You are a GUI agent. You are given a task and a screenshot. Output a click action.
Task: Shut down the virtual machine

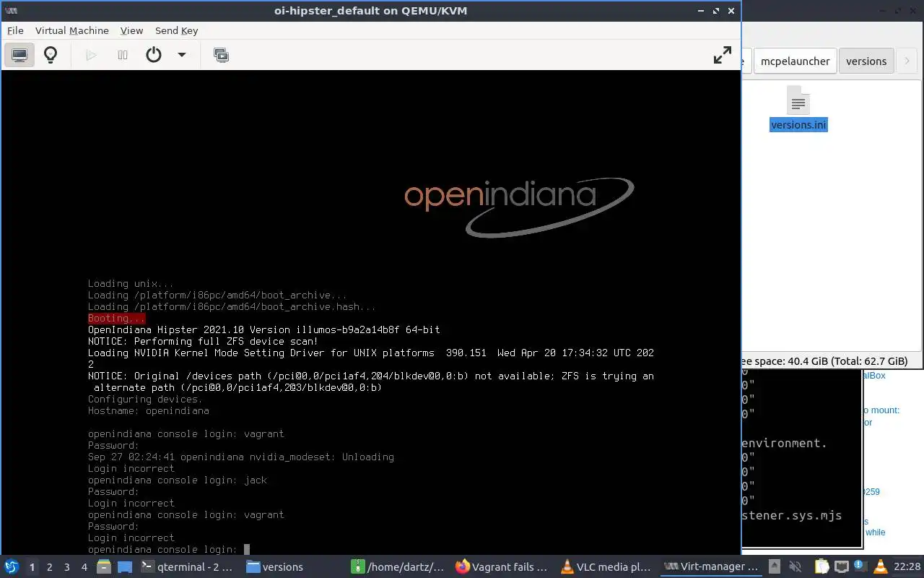pyautogui.click(x=154, y=55)
